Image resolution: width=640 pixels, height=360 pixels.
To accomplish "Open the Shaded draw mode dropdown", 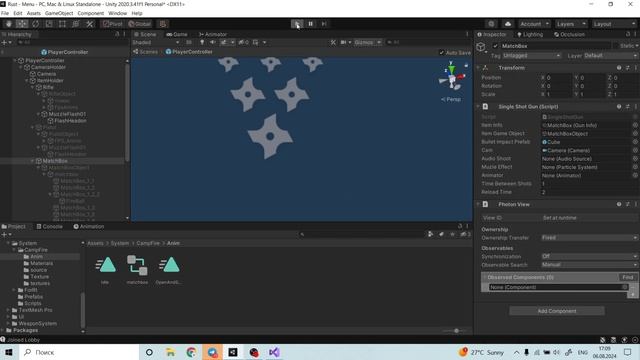I will coord(156,42).
